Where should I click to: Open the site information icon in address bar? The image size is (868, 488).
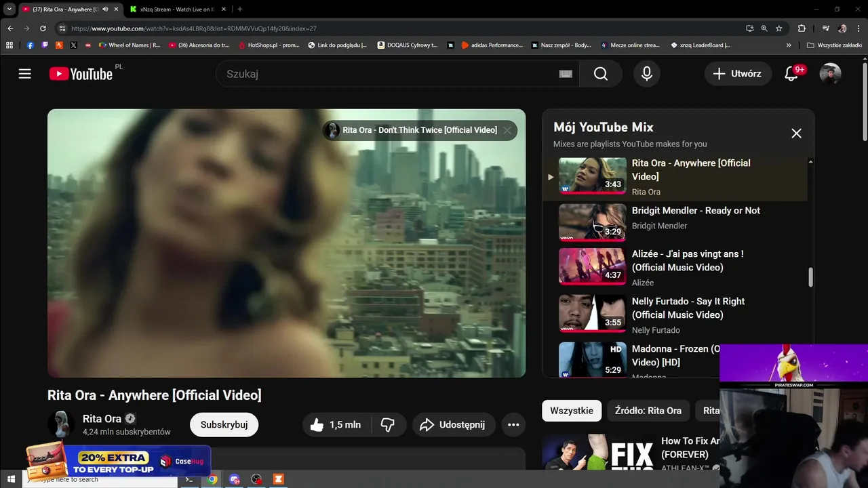click(62, 28)
